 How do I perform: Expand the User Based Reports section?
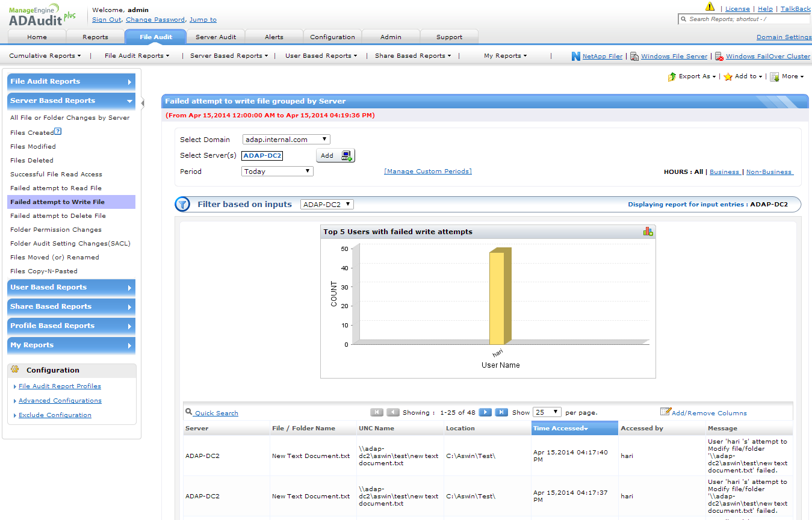71,288
